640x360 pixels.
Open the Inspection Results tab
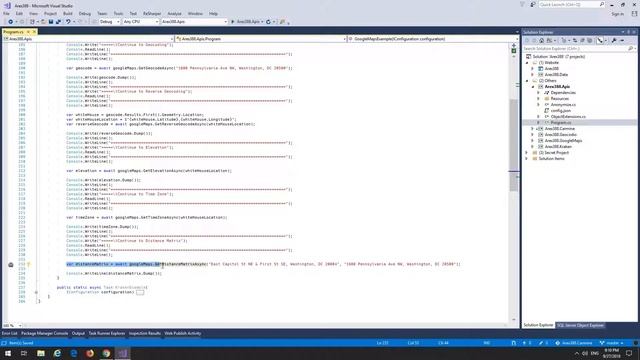coord(144,333)
